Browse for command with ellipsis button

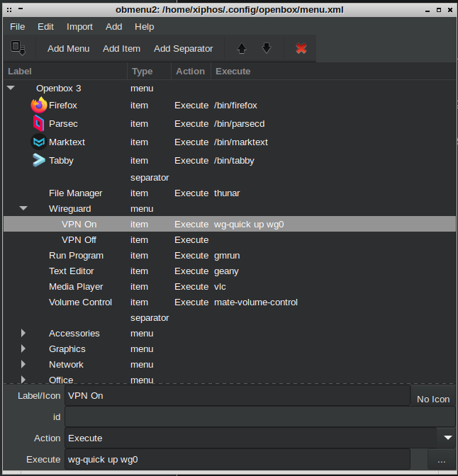pyautogui.click(x=441, y=459)
